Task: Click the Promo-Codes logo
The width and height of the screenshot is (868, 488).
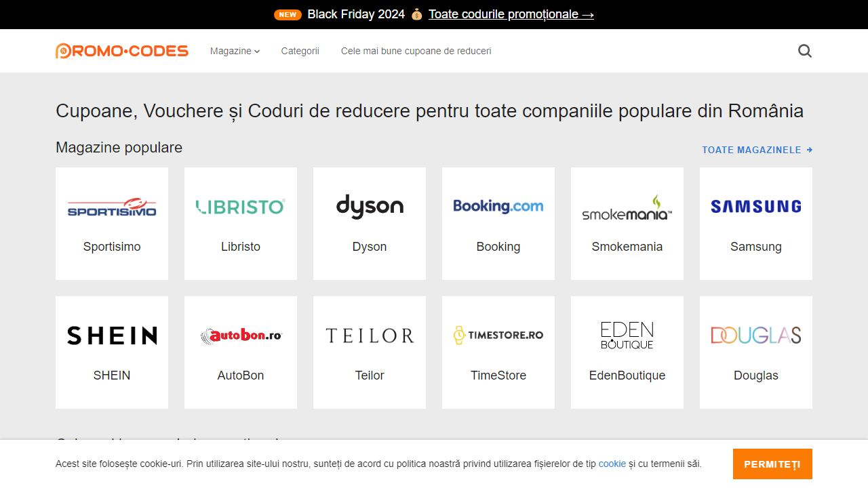Action: [122, 50]
